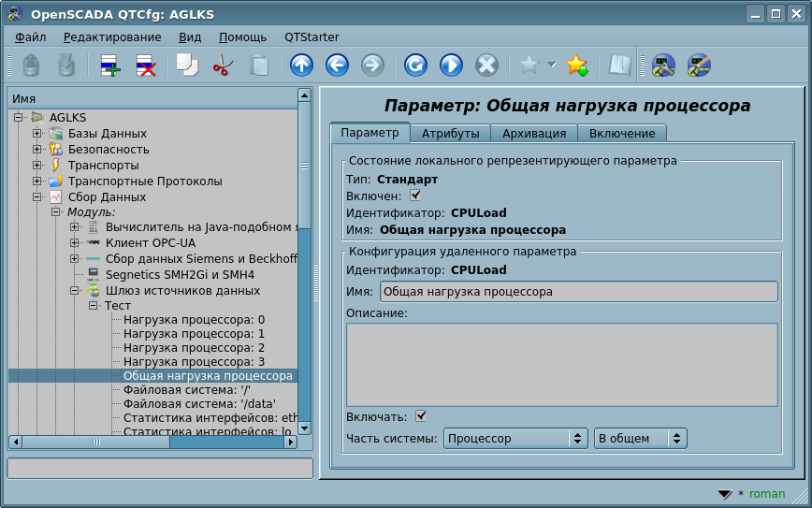The image size is (812, 508).
Task: Start the periodic update play icon
Action: pos(451,65)
